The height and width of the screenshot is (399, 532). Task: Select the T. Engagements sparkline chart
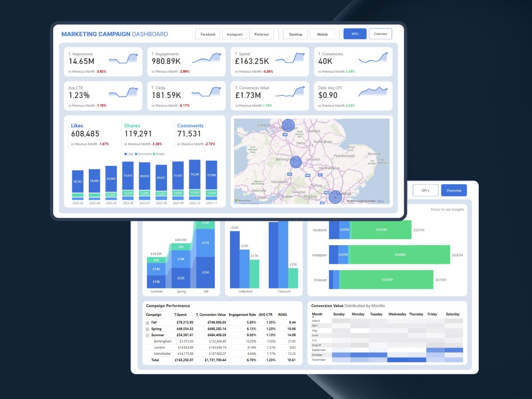(x=206, y=58)
